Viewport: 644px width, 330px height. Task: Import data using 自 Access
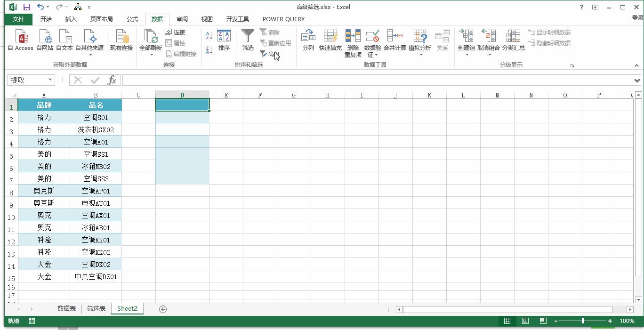pyautogui.click(x=21, y=40)
